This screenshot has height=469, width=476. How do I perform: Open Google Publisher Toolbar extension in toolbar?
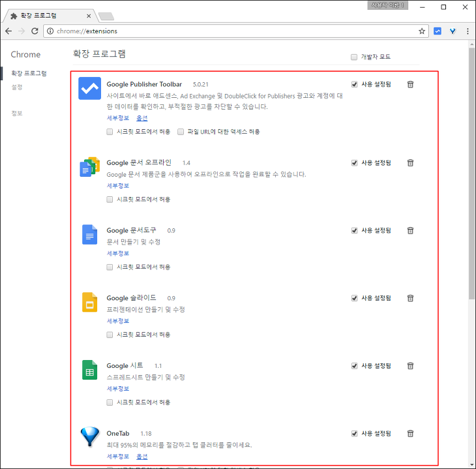click(438, 31)
